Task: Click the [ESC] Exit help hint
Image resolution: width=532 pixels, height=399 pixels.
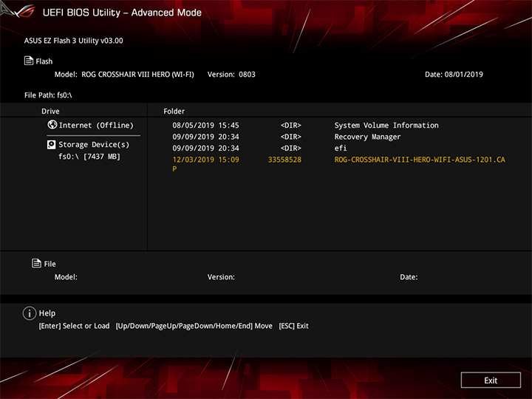Action: coord(293,326)
